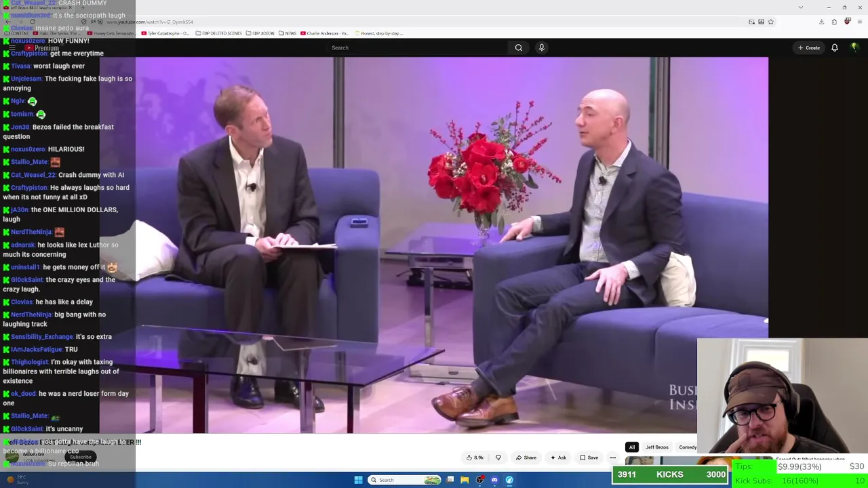Click the address bar icon left of the star
Viewport: 868px width, 488px height.
point(761,22)
